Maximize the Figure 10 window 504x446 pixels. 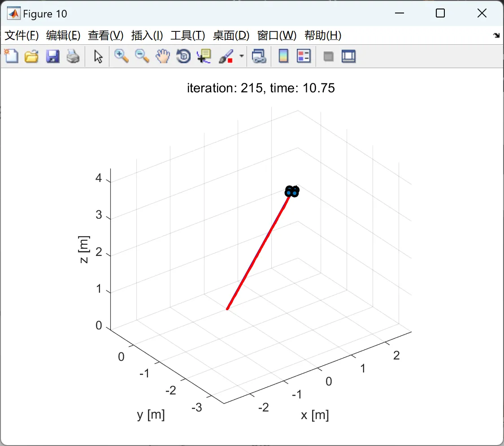click(x=440, y=13)
